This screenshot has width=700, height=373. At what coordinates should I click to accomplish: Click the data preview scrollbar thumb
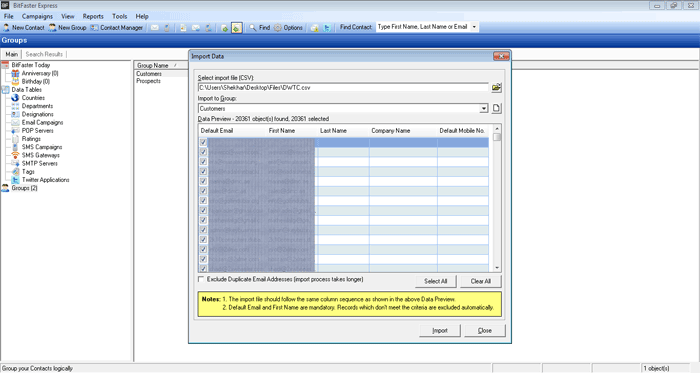[x=497, y=137]
